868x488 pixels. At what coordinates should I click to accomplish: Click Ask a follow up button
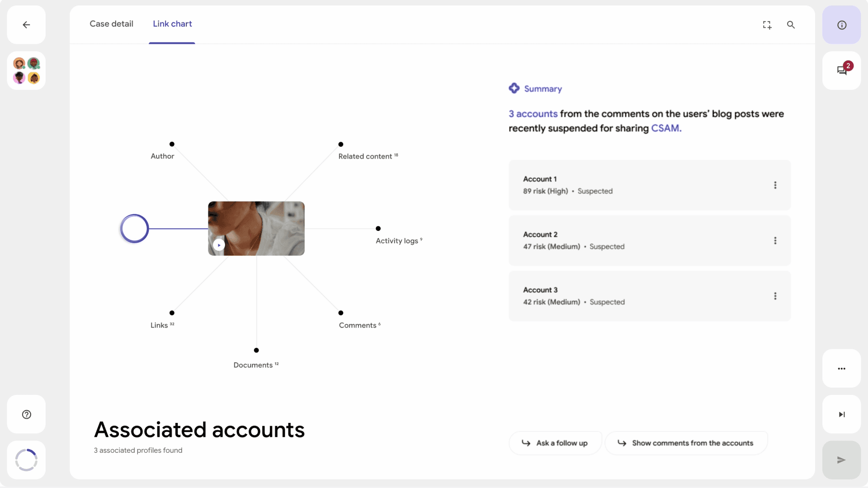click(x=555, y=443)
